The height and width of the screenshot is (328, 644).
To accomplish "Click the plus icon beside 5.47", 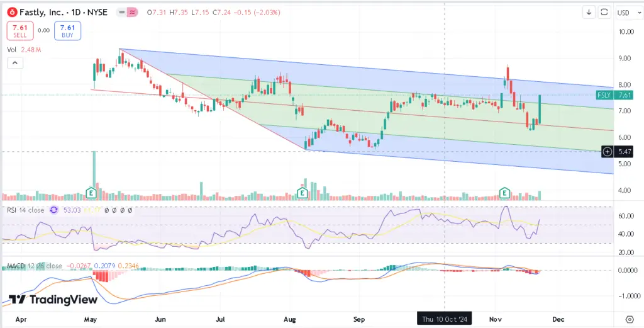I will (x=608, y=152).
